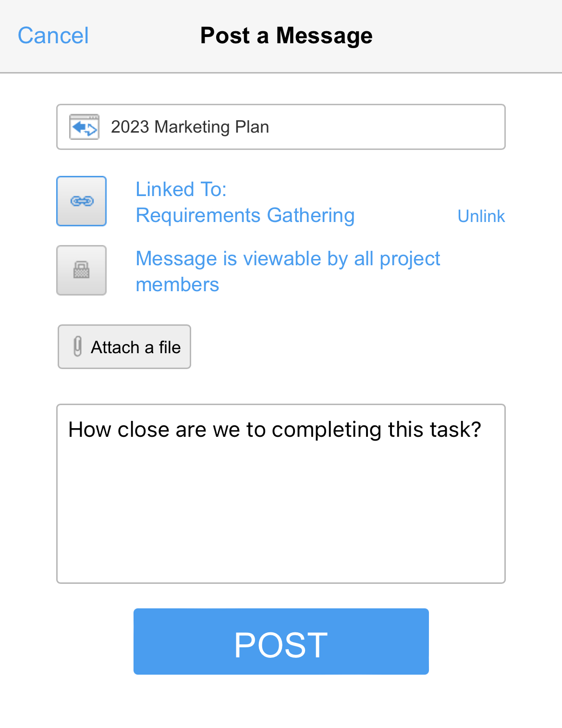Click 'Attach a file' label text
This screenshot has height=728, width=562.
tap(136, 347)
